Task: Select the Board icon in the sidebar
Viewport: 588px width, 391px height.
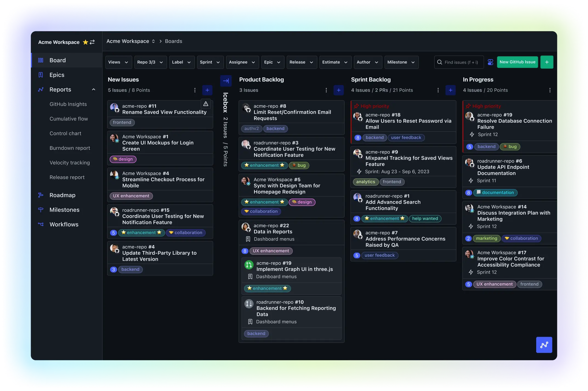Action: (x=41, y=60)
